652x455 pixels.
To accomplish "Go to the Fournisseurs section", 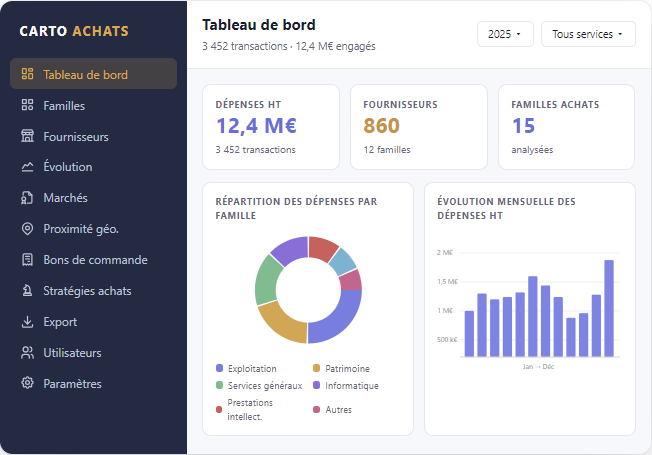I will coord(94,136).
